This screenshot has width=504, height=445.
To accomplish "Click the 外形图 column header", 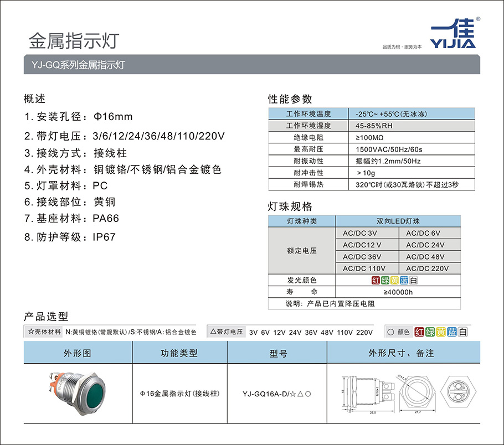I will click(78, 353).
